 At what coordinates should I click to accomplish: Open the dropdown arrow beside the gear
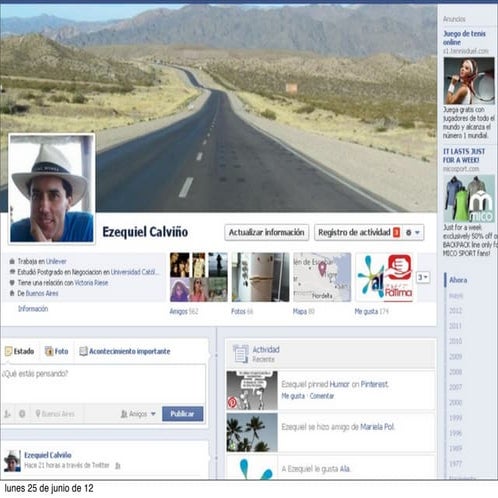417,232
